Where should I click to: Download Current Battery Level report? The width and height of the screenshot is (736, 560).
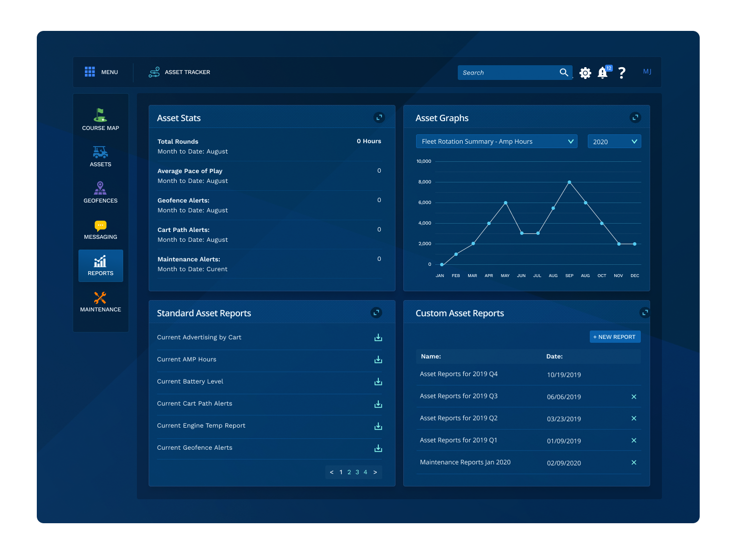click(378, 382)
